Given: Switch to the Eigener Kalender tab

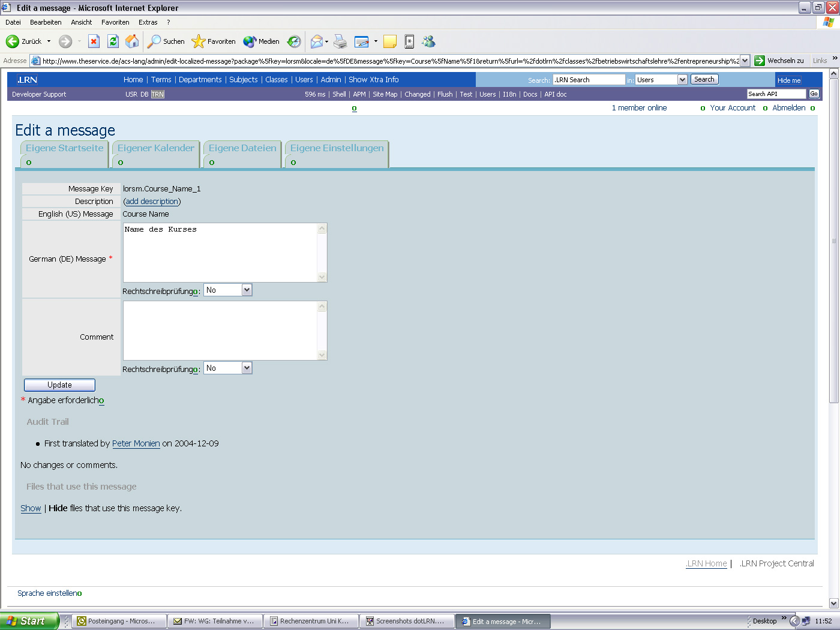Looking at the screenshot, I should pos(155,148).
